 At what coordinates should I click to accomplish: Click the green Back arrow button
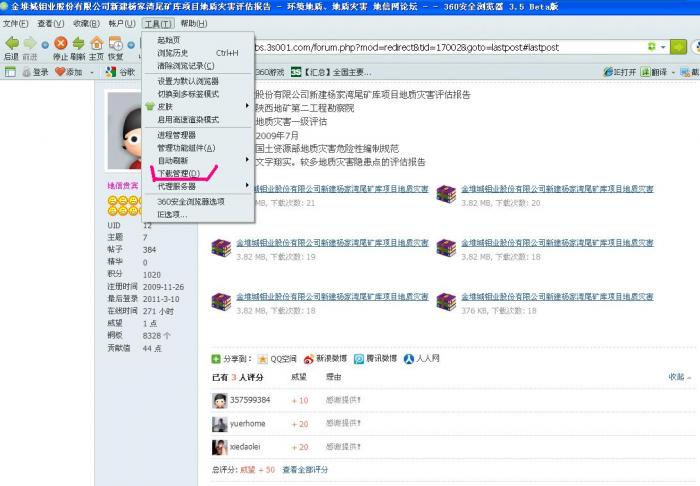(x=11, y=44)
